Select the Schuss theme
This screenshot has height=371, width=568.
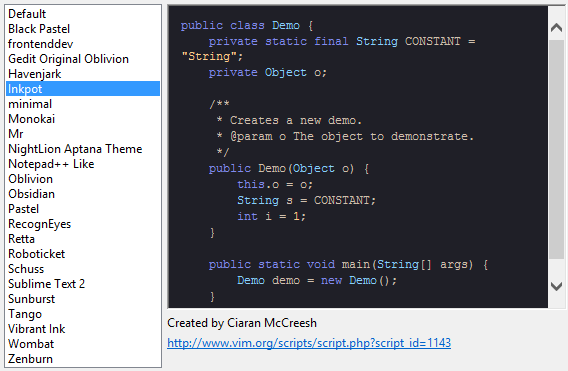pyautogui.click(x=83, y=269)
